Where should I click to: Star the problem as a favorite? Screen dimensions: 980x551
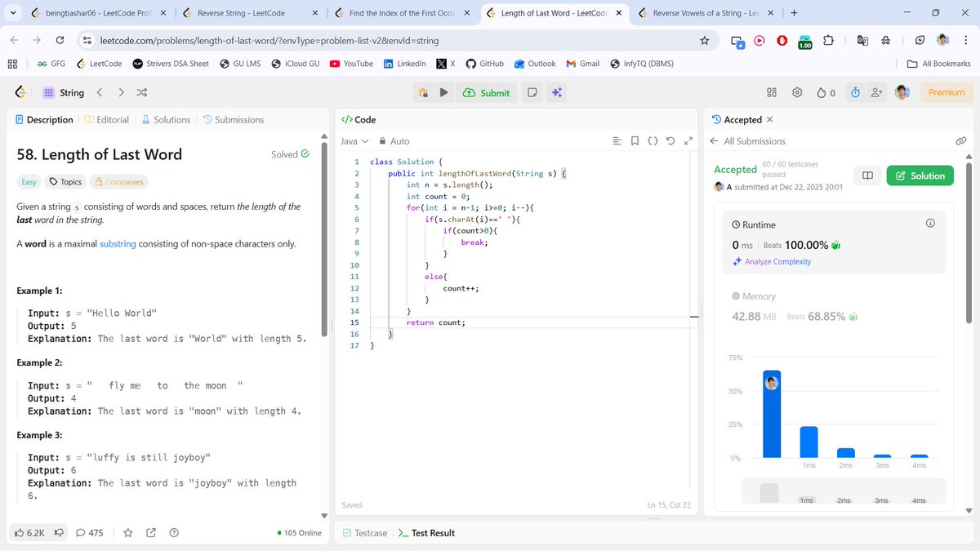coord(127,532)
